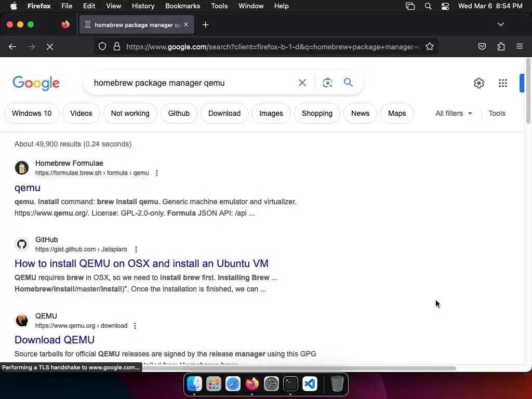The image size is (532, 399).
Task: Open How to install QEMU on OSX link
Action: (x=141, y=263)
